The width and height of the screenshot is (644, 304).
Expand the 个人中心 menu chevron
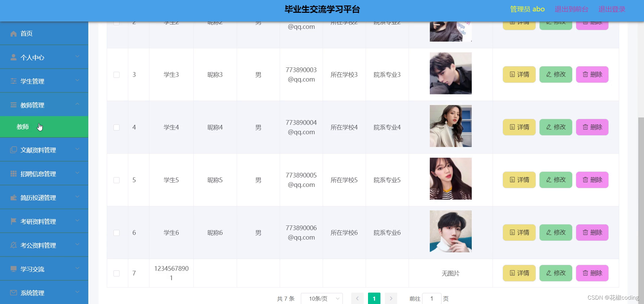pyautogui.click(x=77, y=56)
